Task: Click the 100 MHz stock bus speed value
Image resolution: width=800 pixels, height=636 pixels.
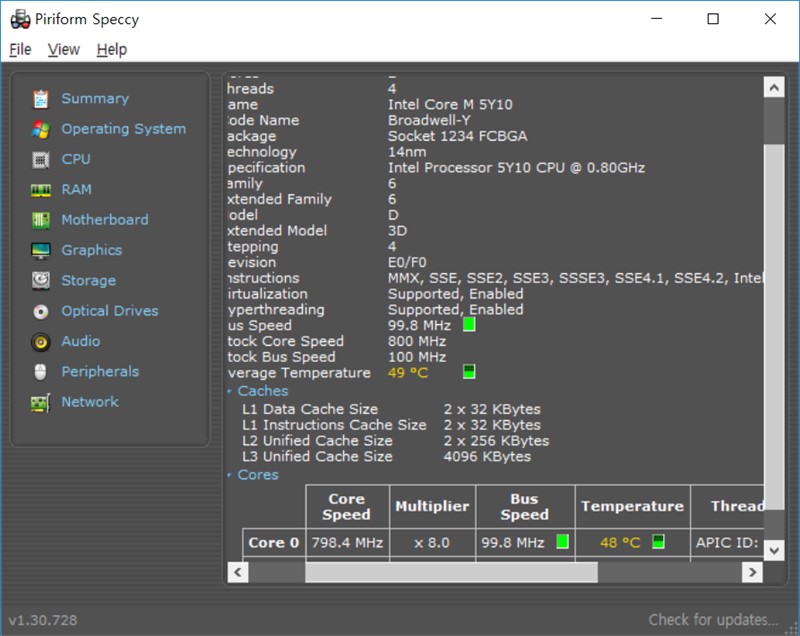Action: [417, 357]
